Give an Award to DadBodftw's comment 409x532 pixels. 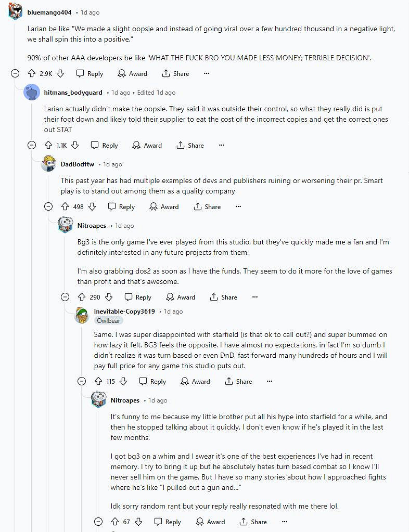tap(164, 206)
